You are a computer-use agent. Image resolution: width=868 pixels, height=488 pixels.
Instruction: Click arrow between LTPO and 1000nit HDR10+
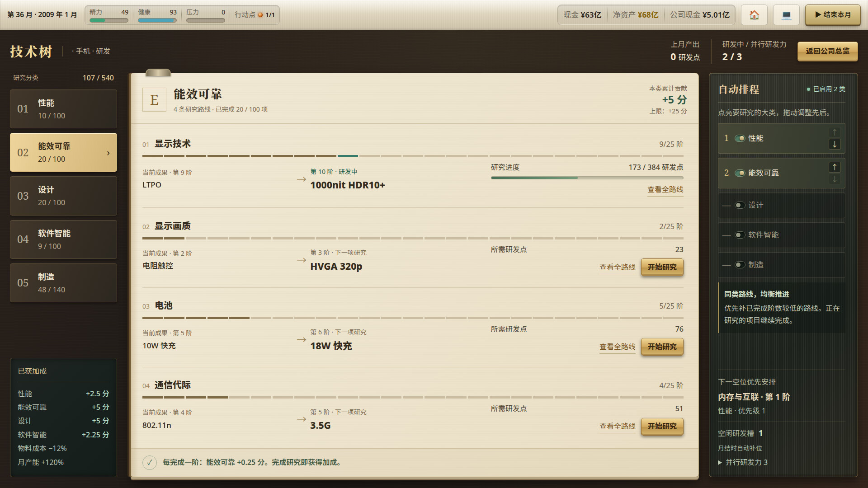(x=302, y=179)
